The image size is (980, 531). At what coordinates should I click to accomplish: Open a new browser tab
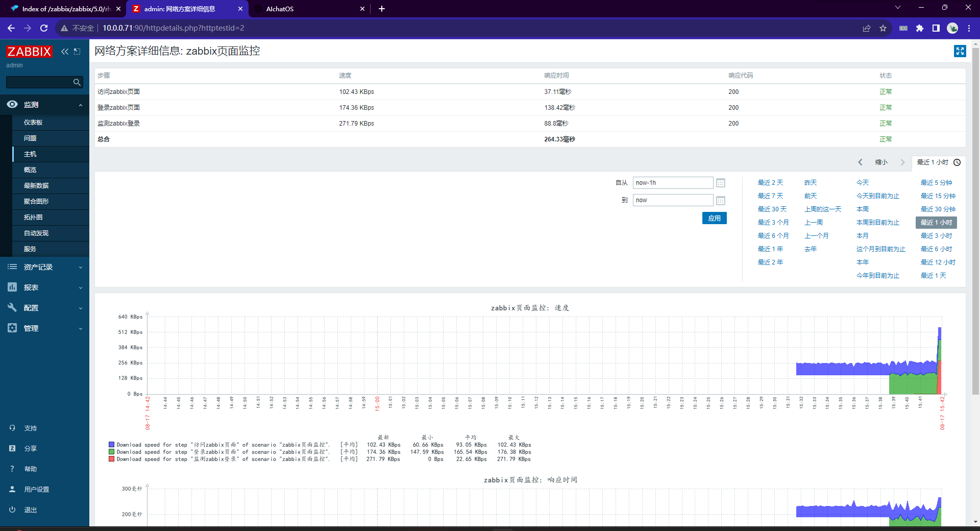tap(382, 9)
